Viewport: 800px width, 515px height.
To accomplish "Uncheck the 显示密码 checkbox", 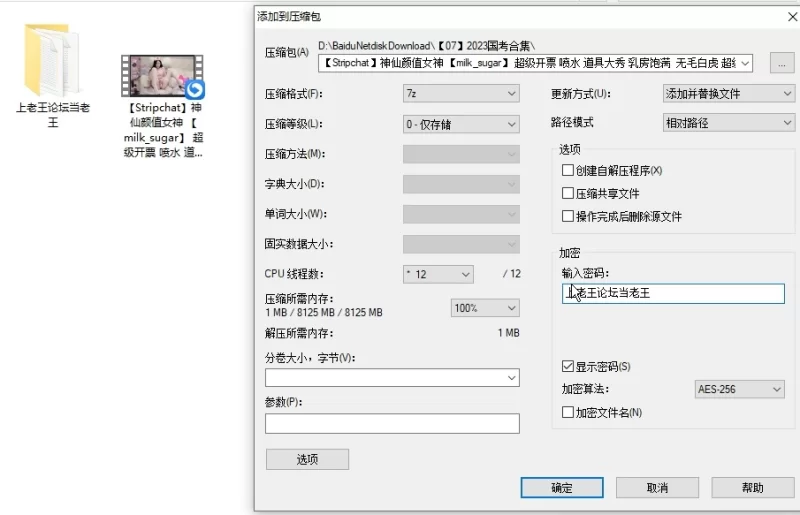I will [567, 366].
